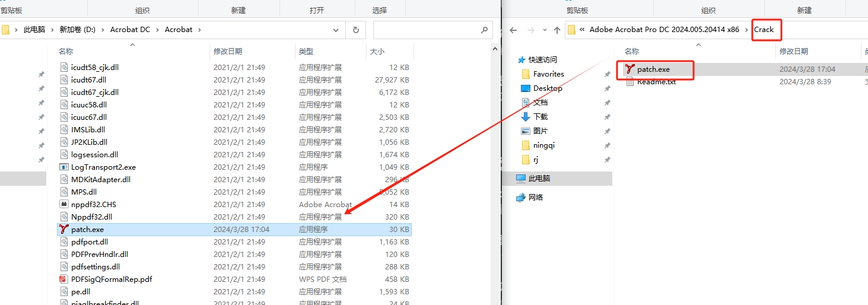This screenshot has width=868, height=305.
Task: Open recent locations dropdown in right window
Action: 543,30
